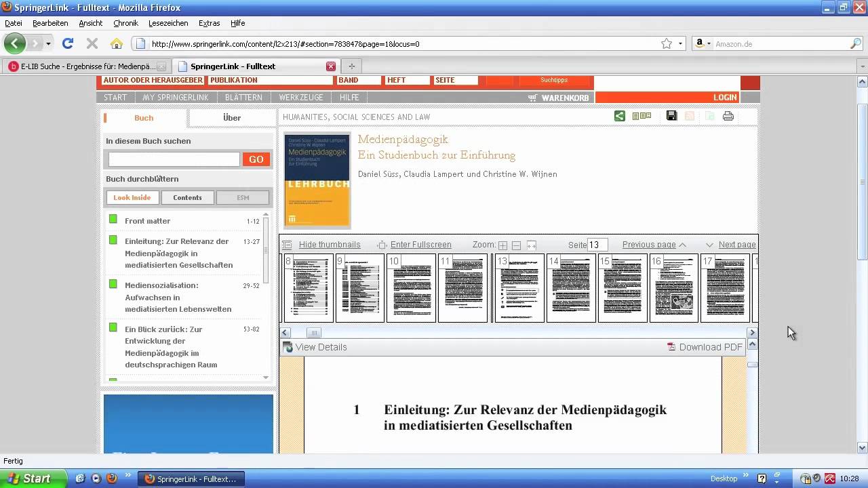
Task: Click the Download PDF link
Action: (711, 347)
